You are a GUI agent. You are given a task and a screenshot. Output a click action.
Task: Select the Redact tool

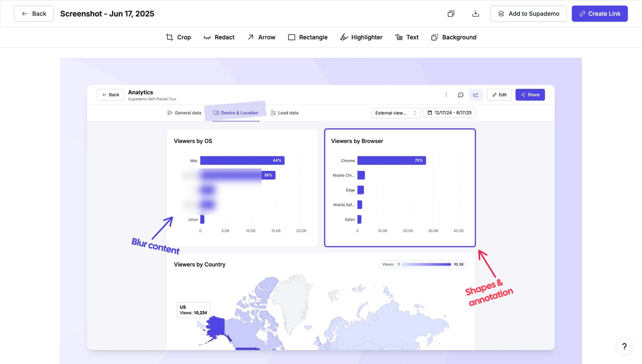point(219,37)
